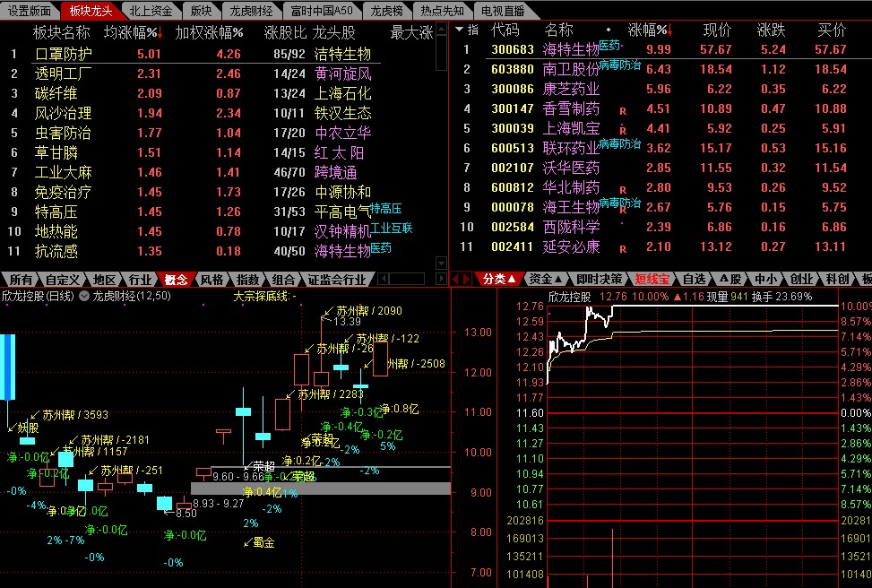Open the 热点先知 tab

point(442,11)
